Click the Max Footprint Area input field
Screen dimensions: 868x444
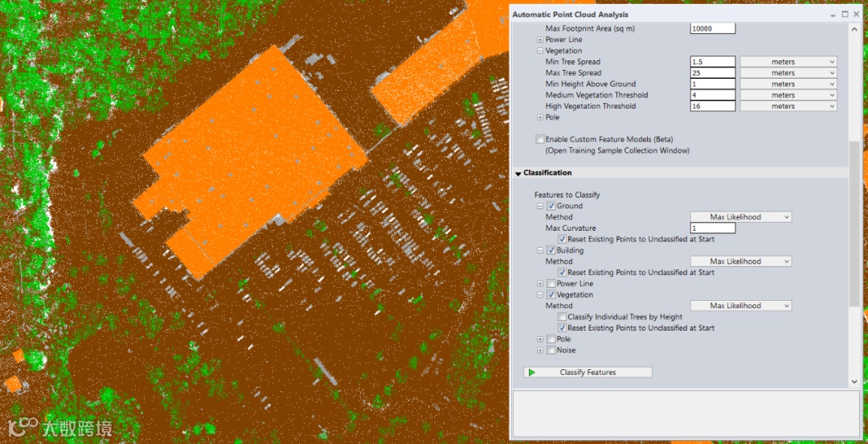point(713,28)
